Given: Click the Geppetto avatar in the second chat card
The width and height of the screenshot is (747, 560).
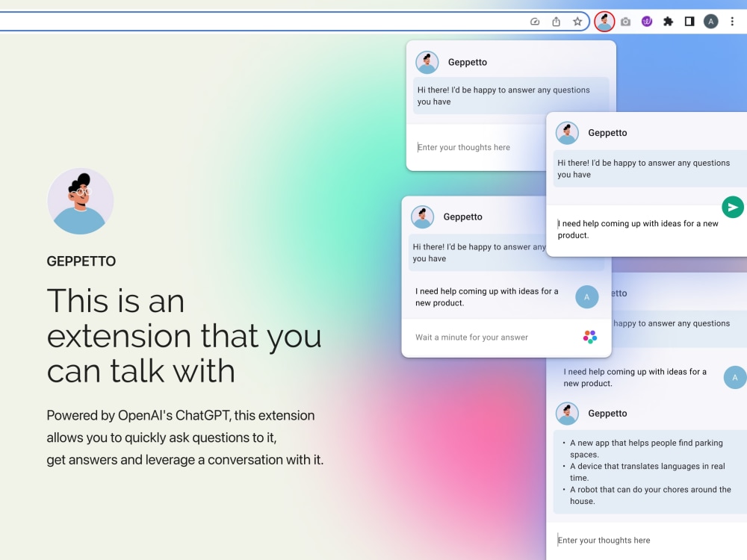Looking at the screenshot, I should (567, 133).
